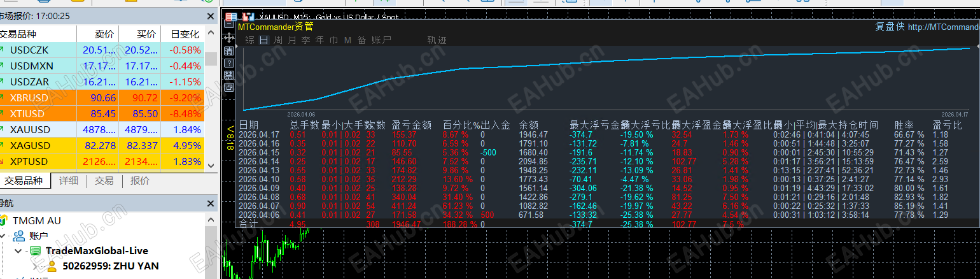Close the Market Watch panel
This screenshot has width=980, height=279.
(211, 16)
